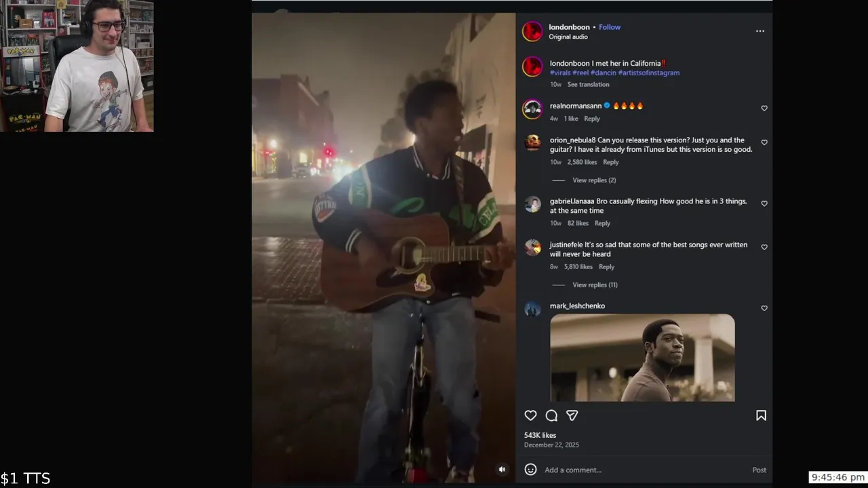This screenshot has height=488, width=868.
Task: Open londonboon's profile picture in header
Action: (532, 31)
